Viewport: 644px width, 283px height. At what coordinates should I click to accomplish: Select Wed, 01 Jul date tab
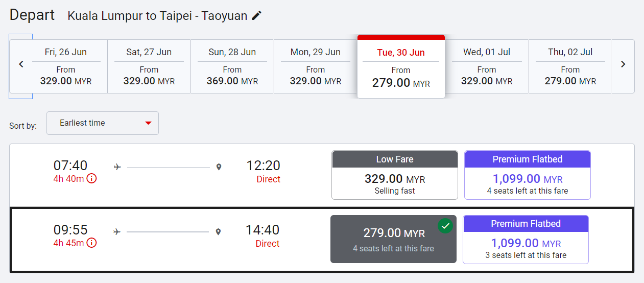coord(487,66)
